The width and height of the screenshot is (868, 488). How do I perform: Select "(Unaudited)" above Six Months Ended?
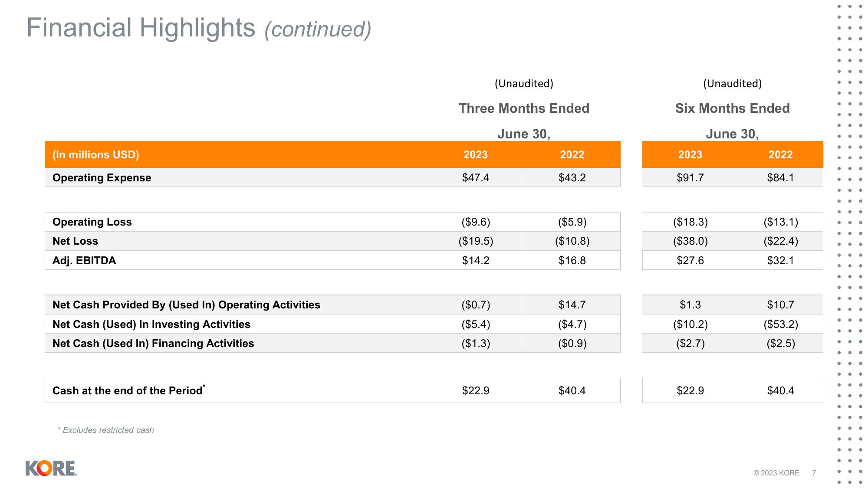732,83
